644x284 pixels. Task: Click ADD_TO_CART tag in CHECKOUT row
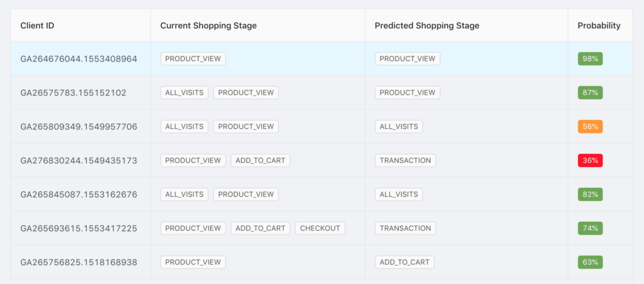point(260,228)
